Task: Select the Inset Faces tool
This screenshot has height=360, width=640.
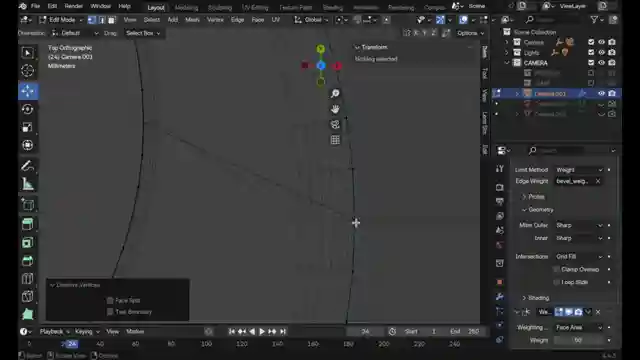Action: [x=27, y=243]
